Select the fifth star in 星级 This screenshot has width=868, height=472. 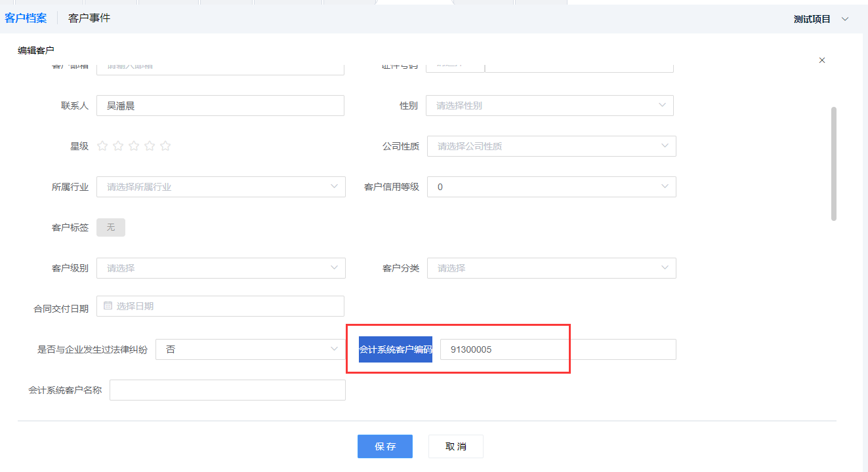[x=165, y=146]
